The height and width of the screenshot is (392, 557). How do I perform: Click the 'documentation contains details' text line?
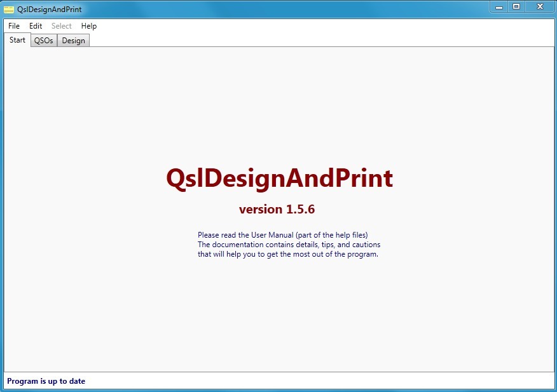pos(289,245)
